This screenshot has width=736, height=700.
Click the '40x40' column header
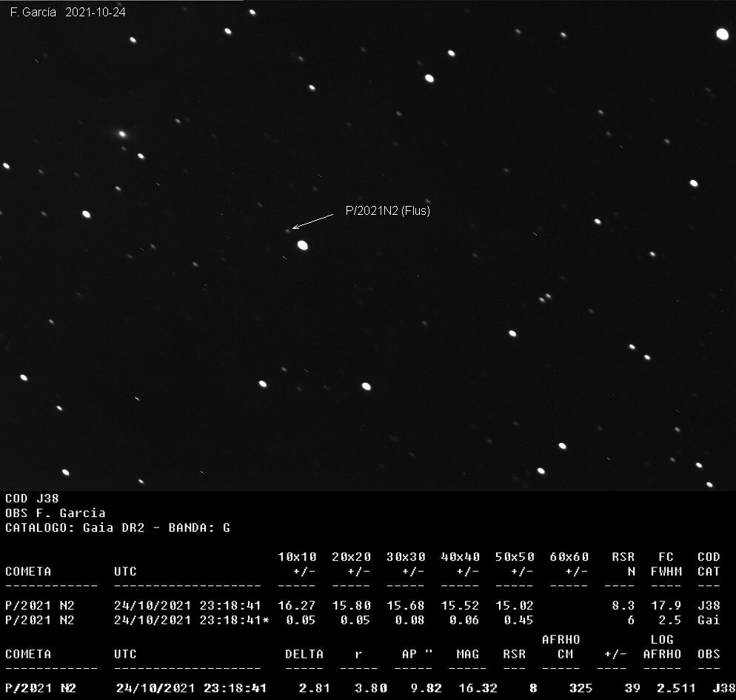(x=461, y=557)
